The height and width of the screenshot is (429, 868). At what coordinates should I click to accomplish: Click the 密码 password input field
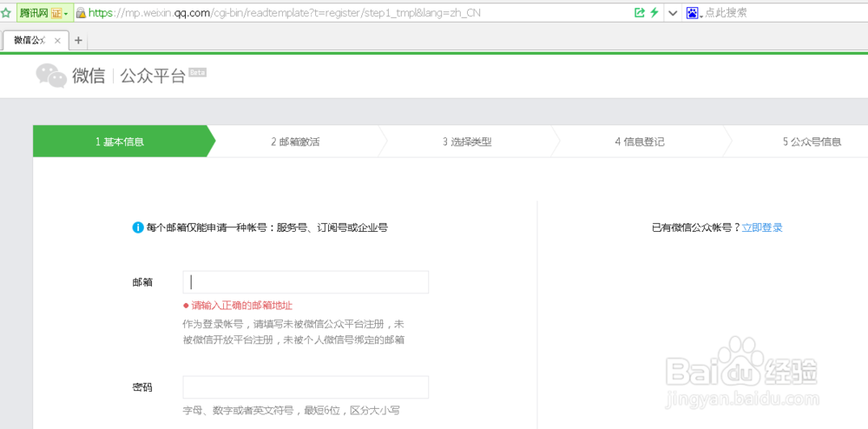306,387
